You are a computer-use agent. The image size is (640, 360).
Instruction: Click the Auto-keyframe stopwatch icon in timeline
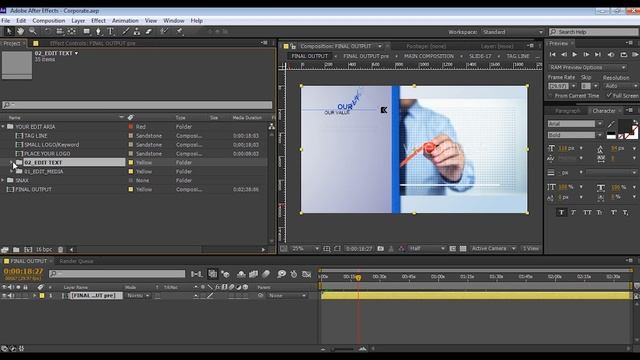coord(294,274)
